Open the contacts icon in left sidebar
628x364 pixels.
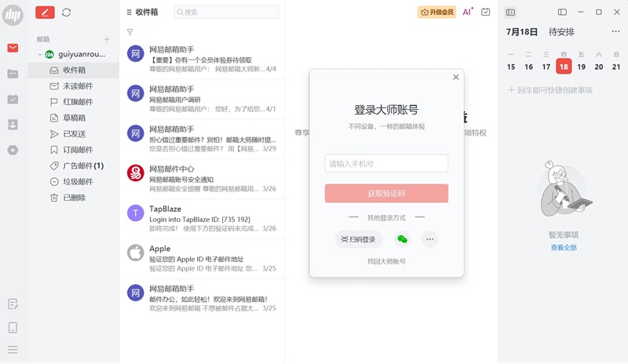click(13, 124)
